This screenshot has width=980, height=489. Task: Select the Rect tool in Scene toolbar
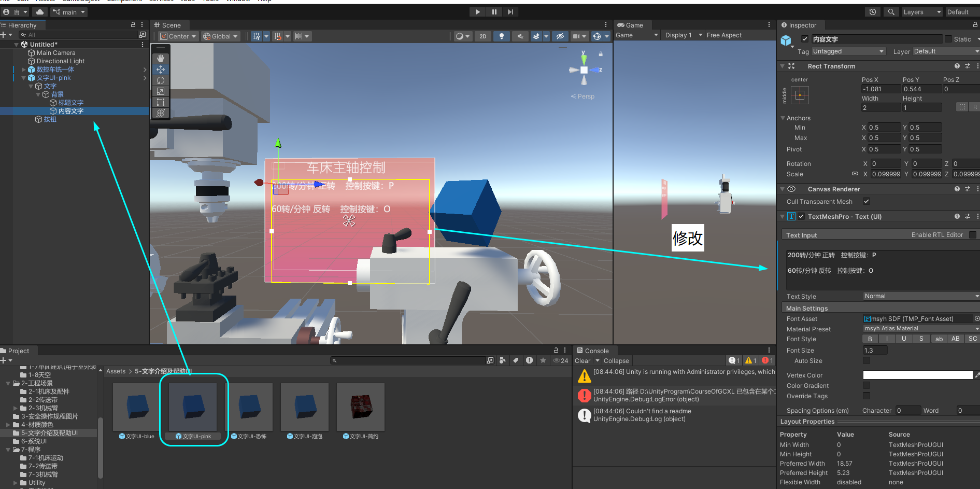pos(161,102)
